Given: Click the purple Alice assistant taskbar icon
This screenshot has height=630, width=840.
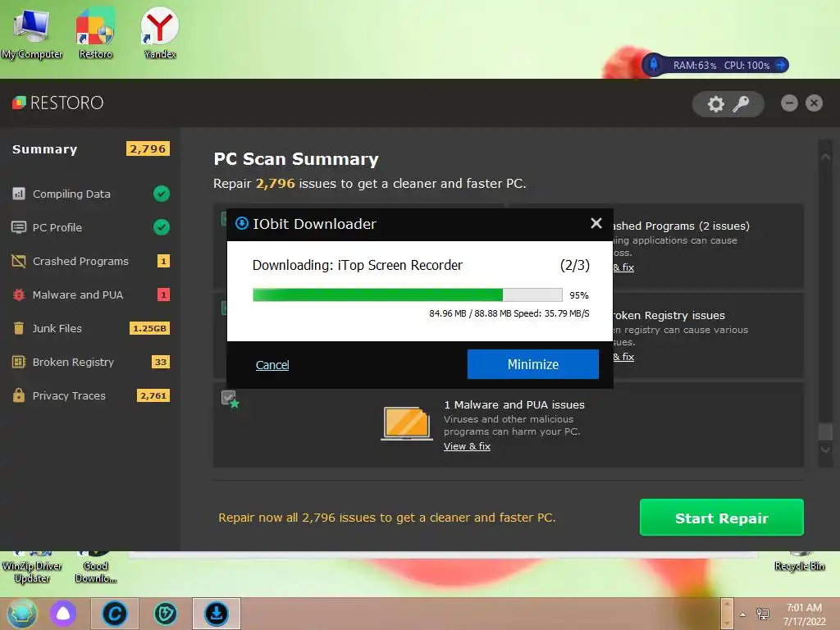Looking at the screenshot, I should tap(63, 614).
